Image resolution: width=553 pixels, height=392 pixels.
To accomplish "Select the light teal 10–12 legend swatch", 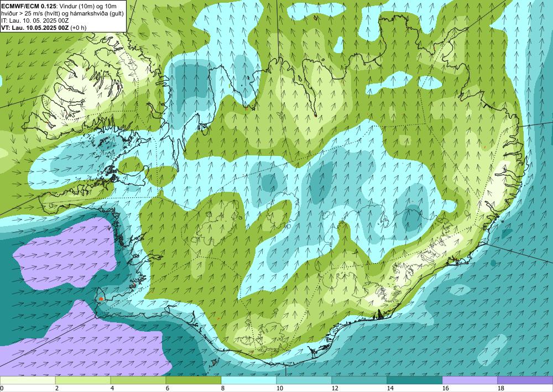I will click(304, 380).
